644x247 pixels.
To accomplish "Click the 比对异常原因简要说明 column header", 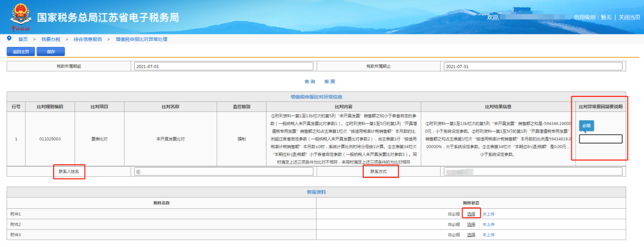I will [600, 107].
